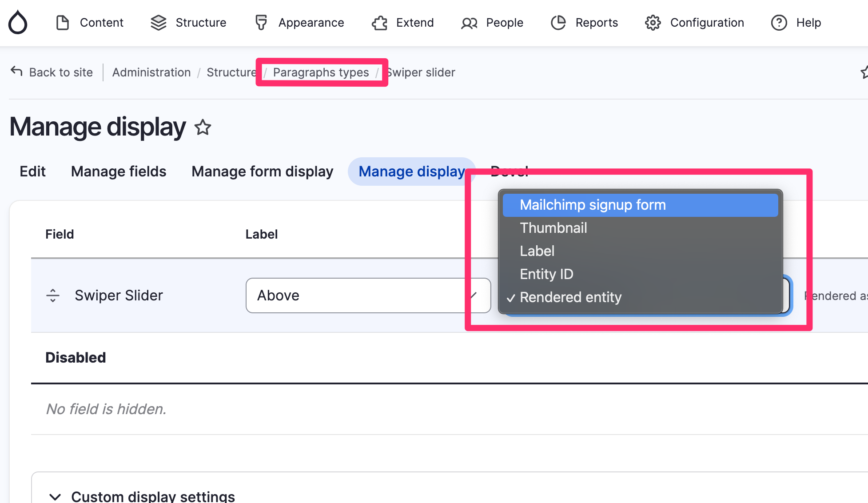Open Paragraphs types from the breadcrumb

coord(321,72)
